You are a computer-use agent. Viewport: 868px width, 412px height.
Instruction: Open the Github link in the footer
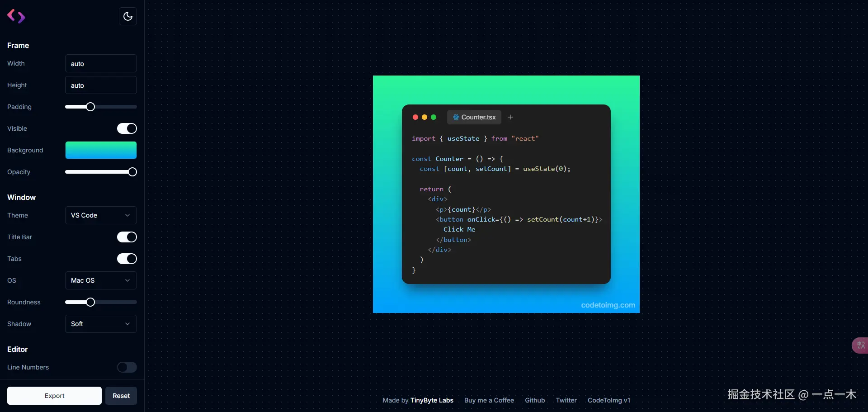coord(535,400)
